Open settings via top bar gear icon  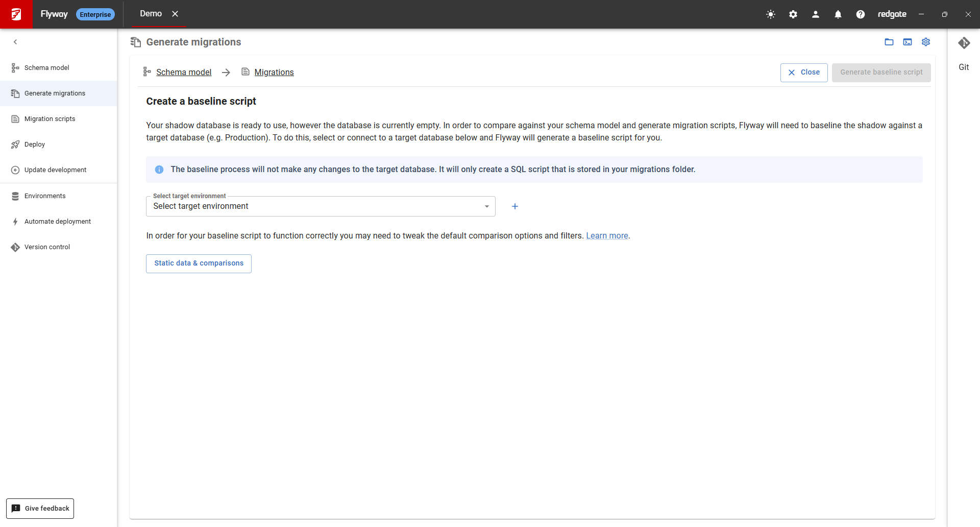793,14
